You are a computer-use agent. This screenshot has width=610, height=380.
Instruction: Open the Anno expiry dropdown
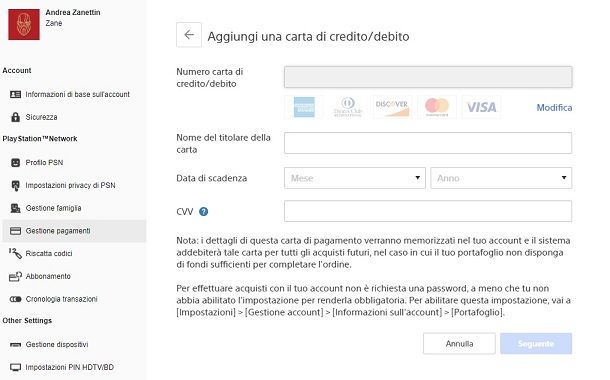coord(501,178)
